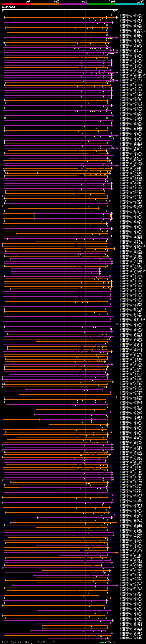Select the UniRef100_B7Z7U0 label
Screen dimensions: 146x644
[x=131, y=95]
